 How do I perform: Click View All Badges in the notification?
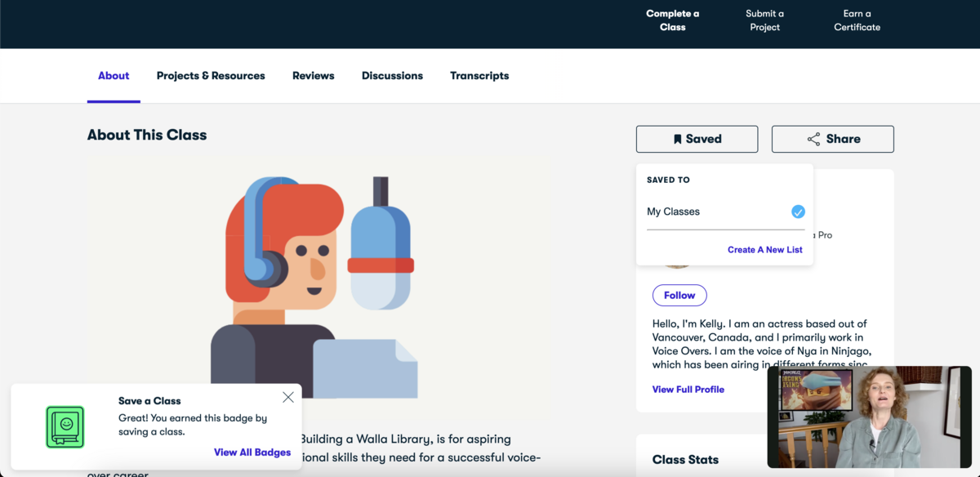coord(252,452)
